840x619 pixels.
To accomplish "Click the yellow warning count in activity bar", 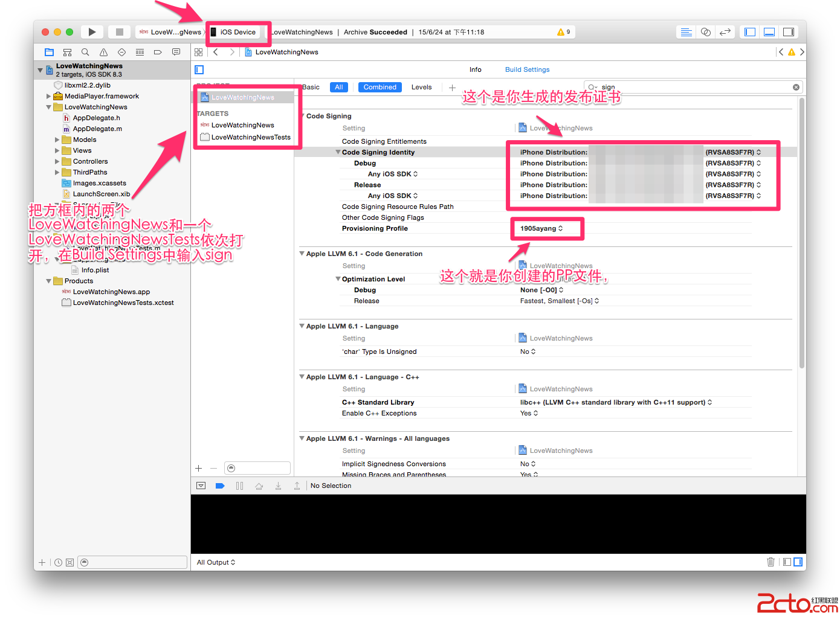I will click(x=564, y=32).
